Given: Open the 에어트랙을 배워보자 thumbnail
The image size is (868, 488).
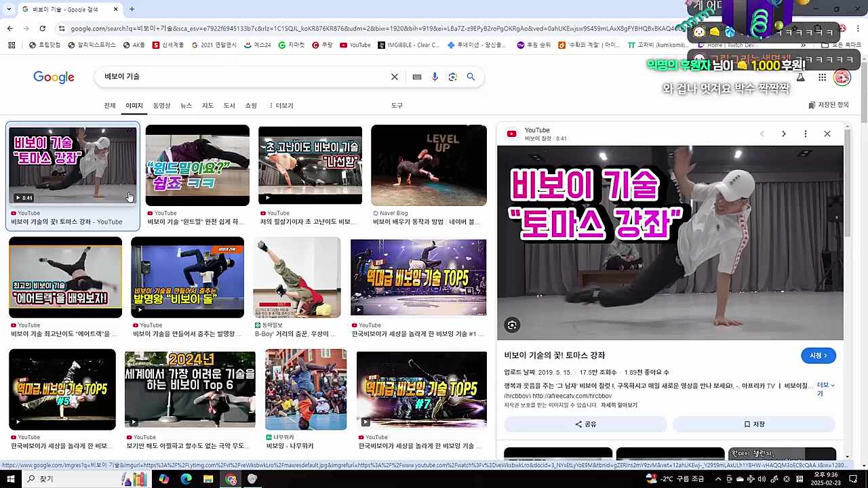Looking at the screenshot, I should pyautogui.click(x=65, y=277).
